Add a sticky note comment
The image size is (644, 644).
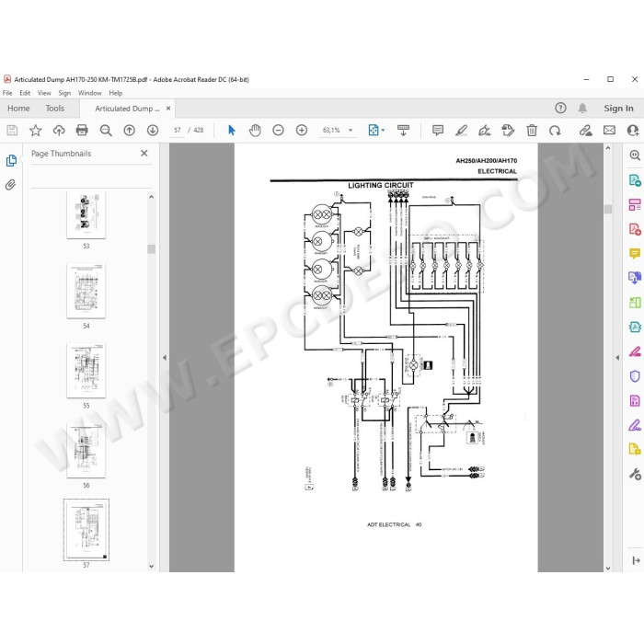(438, 131)
